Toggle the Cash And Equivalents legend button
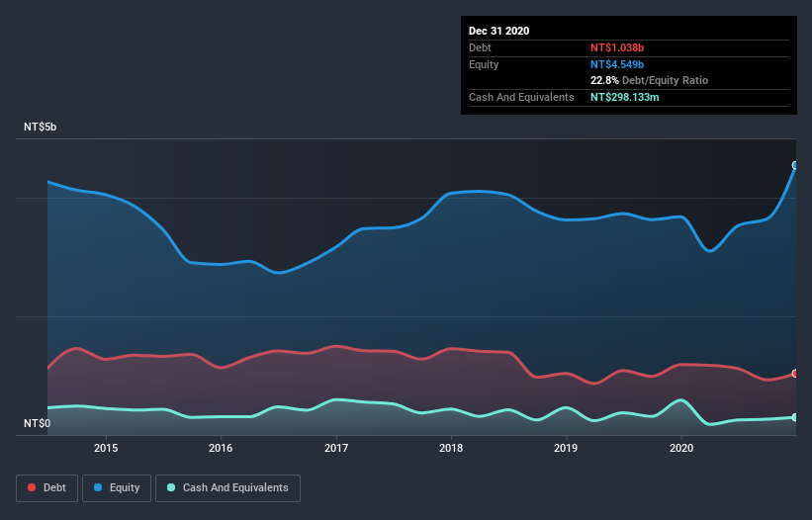 [227, 488]
